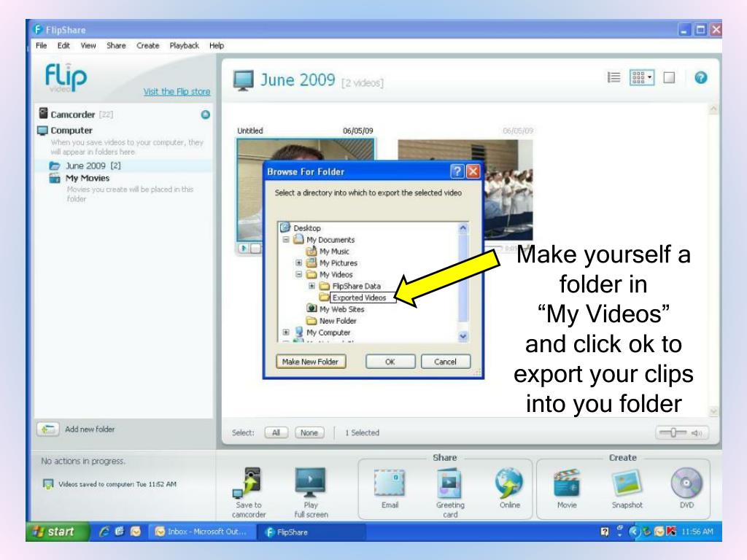The height and width of the screenshot is (560, 747).
Task: Expand FlipShare Data node
Action: pyautogui.click(x=311, y=286)
